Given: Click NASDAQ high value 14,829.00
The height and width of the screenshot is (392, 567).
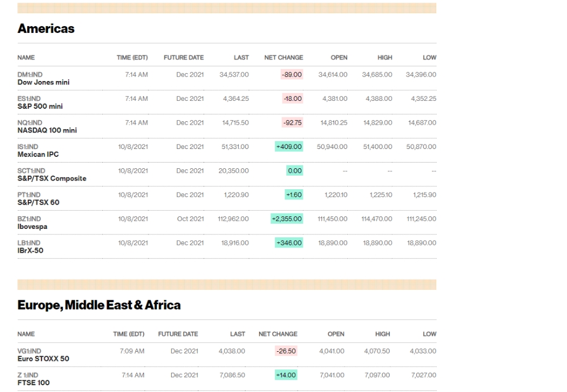Looking at the screenshot, I should point(378,123).
